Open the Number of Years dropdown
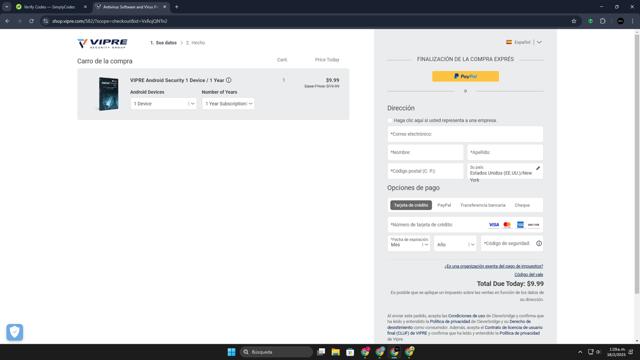 [x=228, y=104]
